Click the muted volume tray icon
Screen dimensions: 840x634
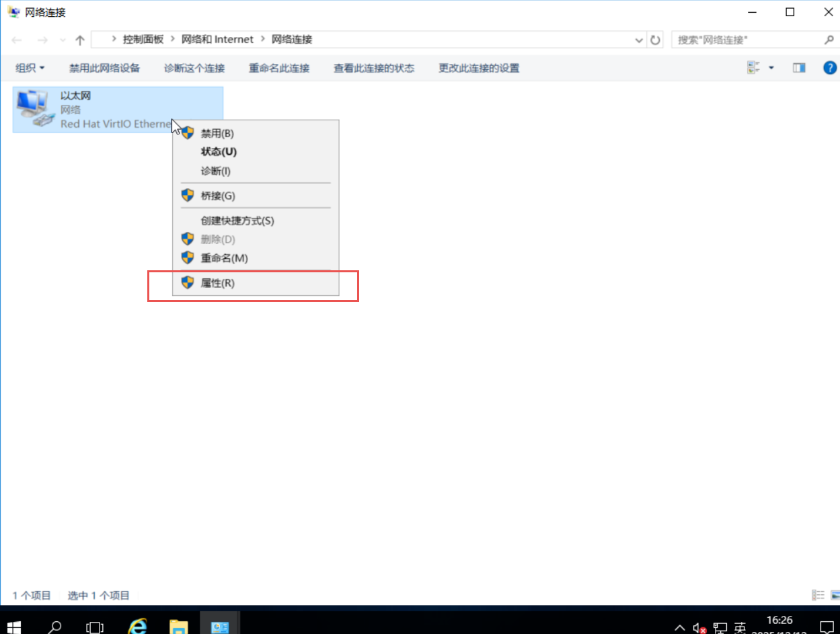pos(699,628)
